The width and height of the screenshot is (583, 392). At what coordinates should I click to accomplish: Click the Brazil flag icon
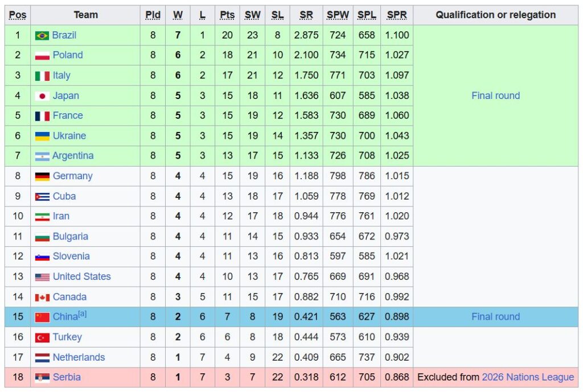point(42,36)
